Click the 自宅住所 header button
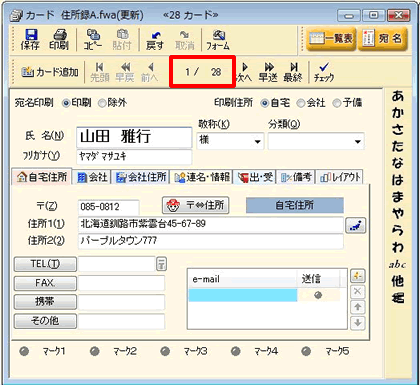 point(295,205)
